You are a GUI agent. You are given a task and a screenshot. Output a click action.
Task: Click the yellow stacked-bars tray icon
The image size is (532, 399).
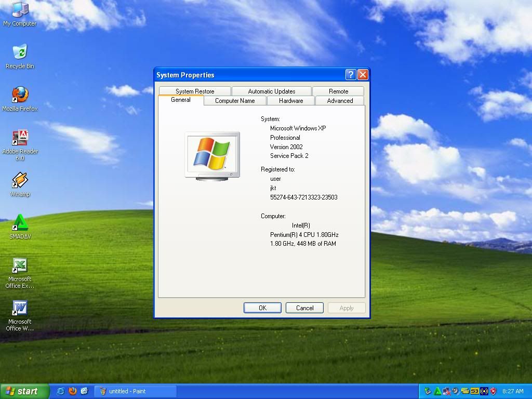[465, 391]
